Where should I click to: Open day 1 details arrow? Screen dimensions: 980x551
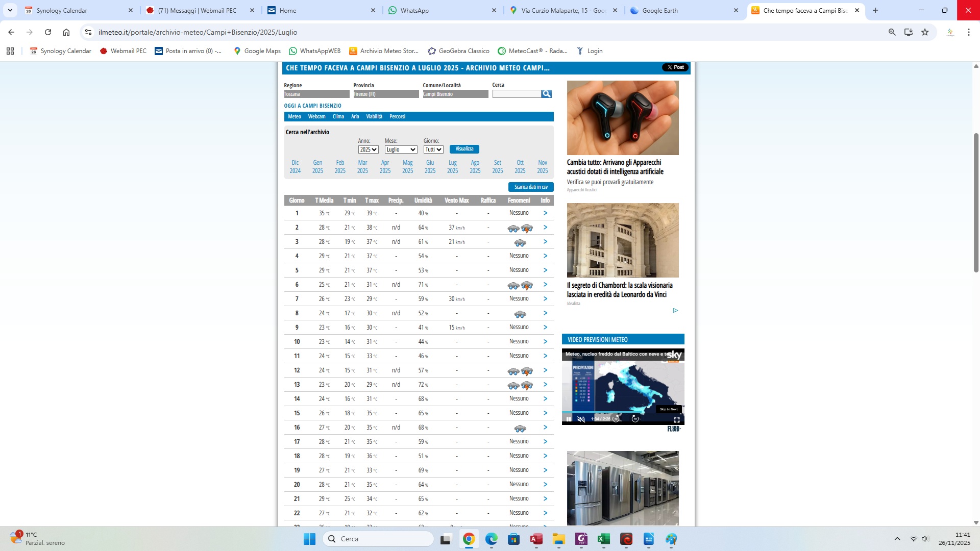click(545, 213)
